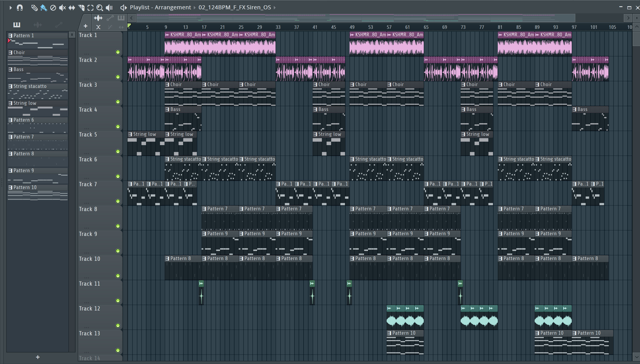Show patterns in picker via piano icon

(x=17, y=24)
